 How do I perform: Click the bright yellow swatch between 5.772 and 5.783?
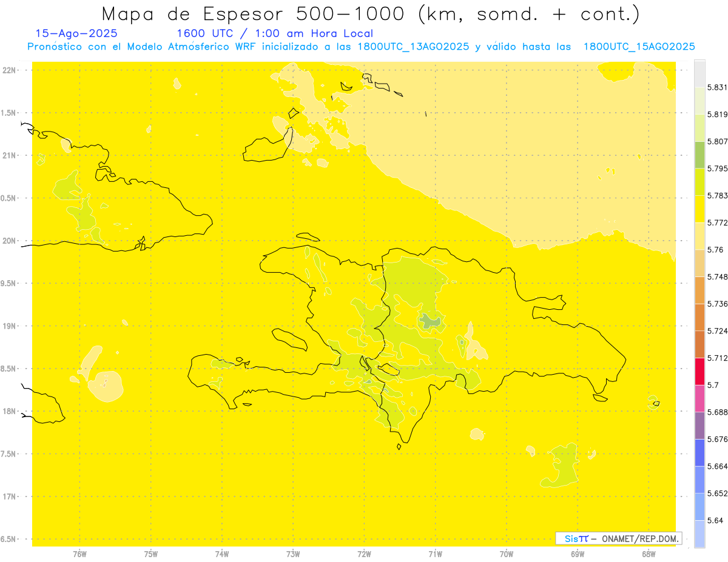699,209
